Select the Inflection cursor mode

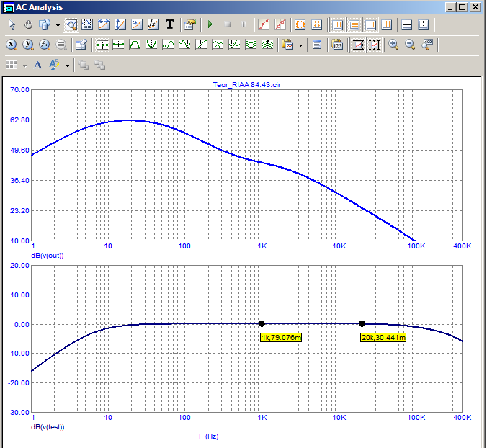[x=201, y=45]
